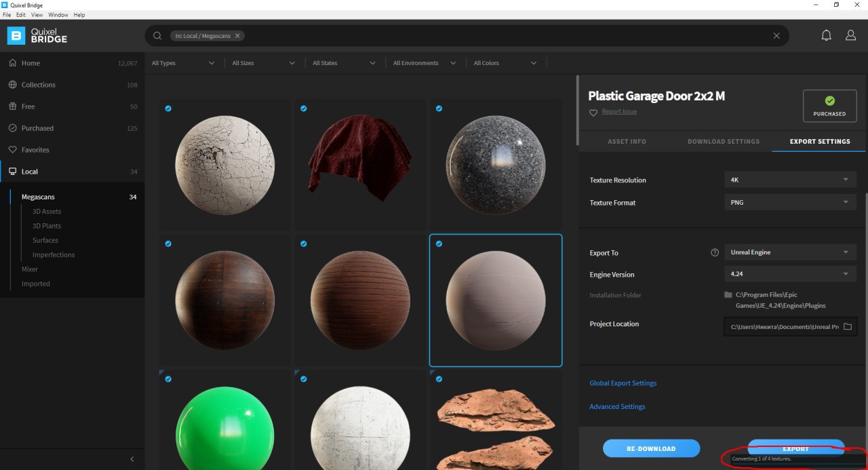Change Texture Format PNG dropdown

pyautogui.click(x=790, y=202)
